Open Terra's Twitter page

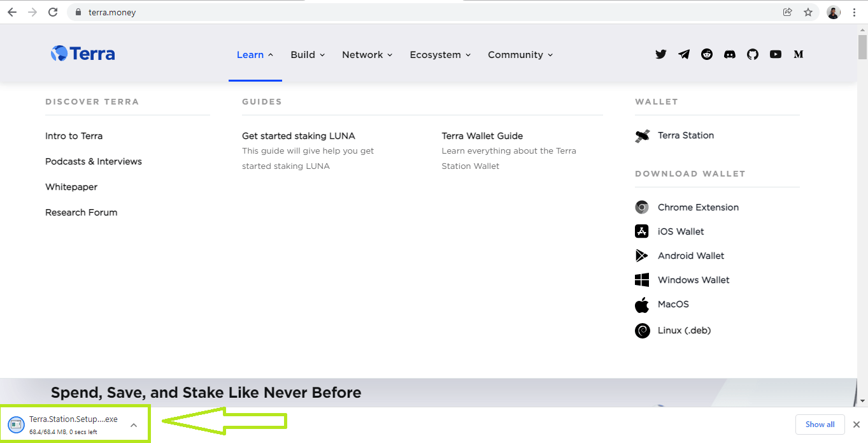pos(660,54)
